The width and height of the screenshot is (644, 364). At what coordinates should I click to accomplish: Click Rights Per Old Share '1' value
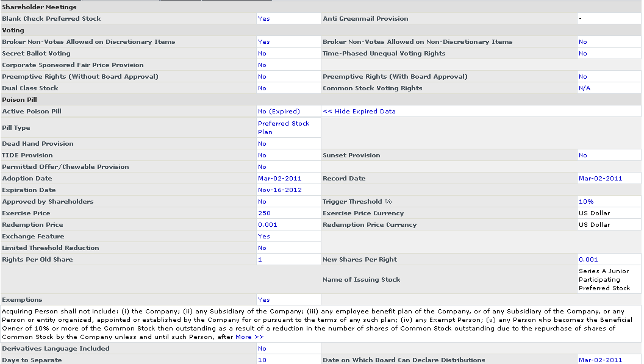pyautogui.click(x=260, y=260)
